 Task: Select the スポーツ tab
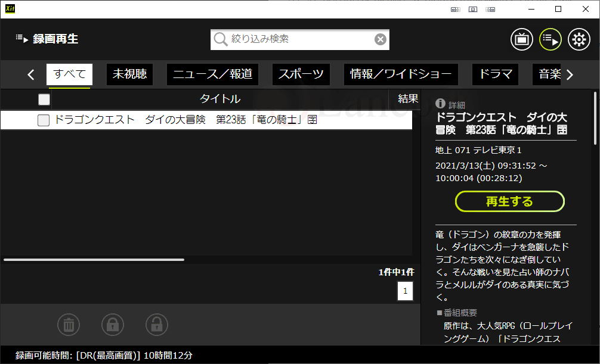[301, 74]
